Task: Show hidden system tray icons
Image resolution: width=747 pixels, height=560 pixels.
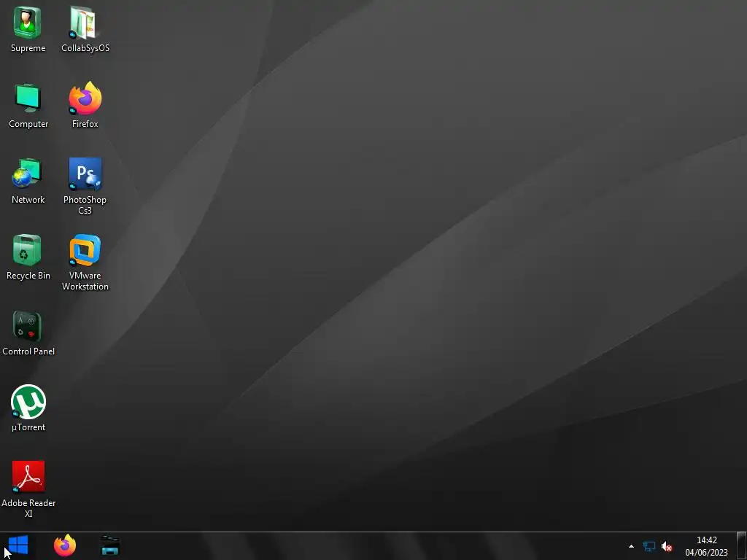Action: pyautogui.click(x=631, y=546)
